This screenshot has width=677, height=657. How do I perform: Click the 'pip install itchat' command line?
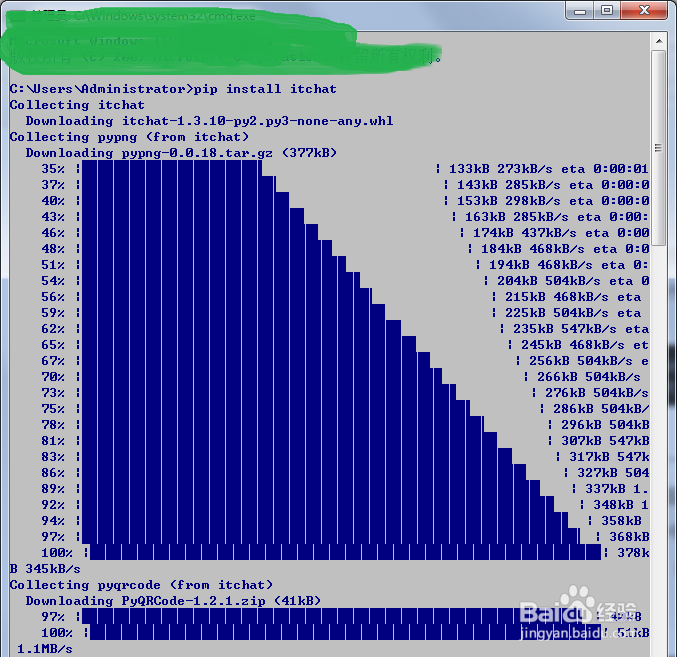coord(173,89)
